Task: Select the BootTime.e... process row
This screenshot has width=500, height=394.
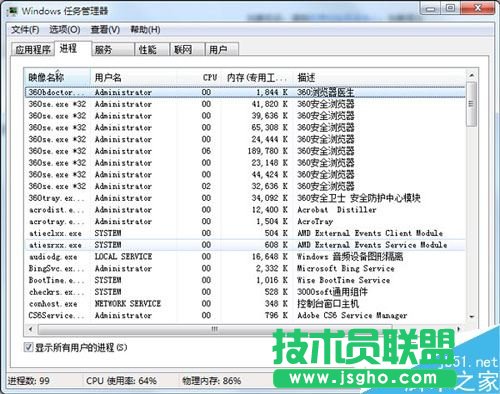Action: point(245,280)
